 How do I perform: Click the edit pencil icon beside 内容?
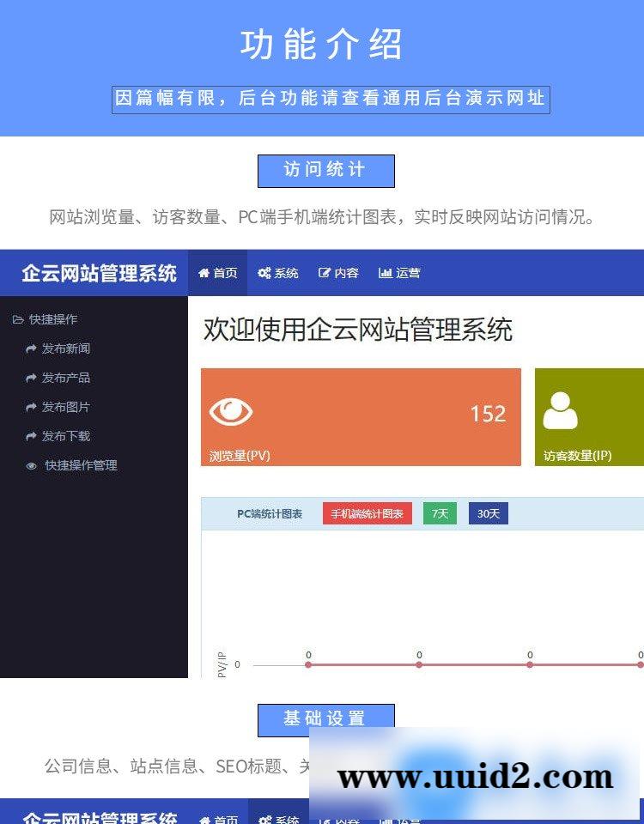pyautogui.click(x=325, y=273)
